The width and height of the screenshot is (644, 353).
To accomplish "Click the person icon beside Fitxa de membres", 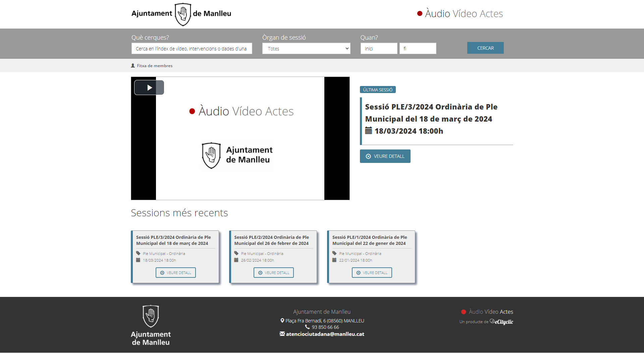I will (133, 66).
